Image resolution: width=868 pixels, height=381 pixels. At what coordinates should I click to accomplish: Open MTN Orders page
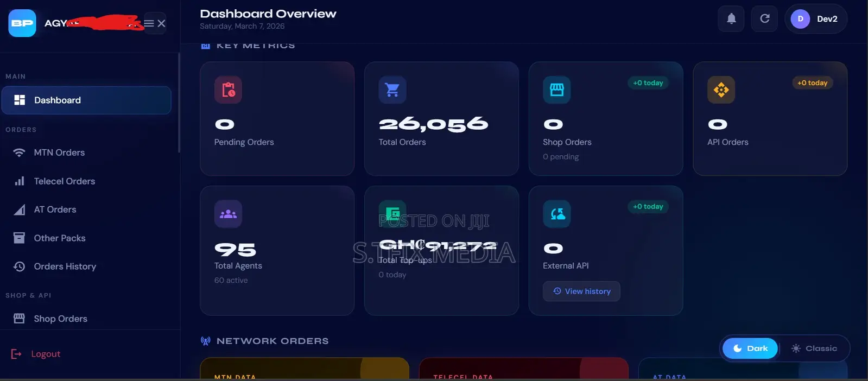86,153
